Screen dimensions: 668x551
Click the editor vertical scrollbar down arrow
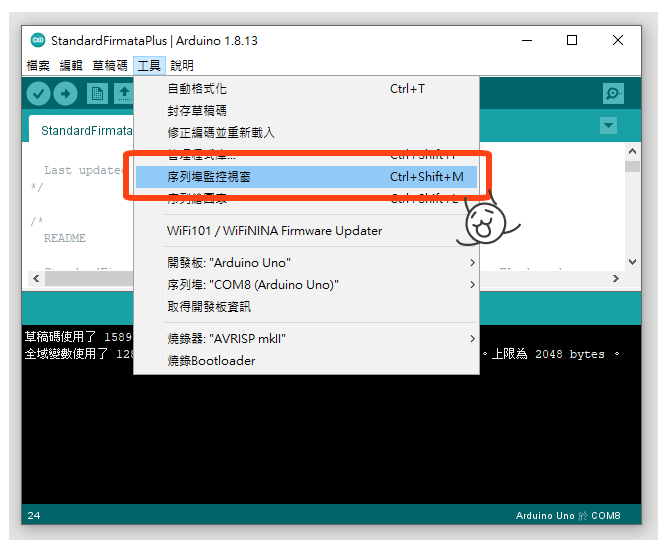[632, 262]
